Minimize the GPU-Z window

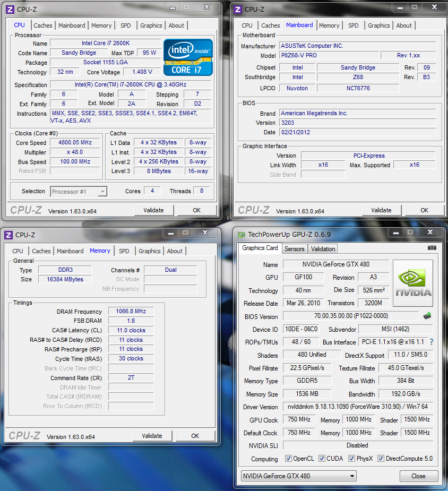(x=396, y=233)
